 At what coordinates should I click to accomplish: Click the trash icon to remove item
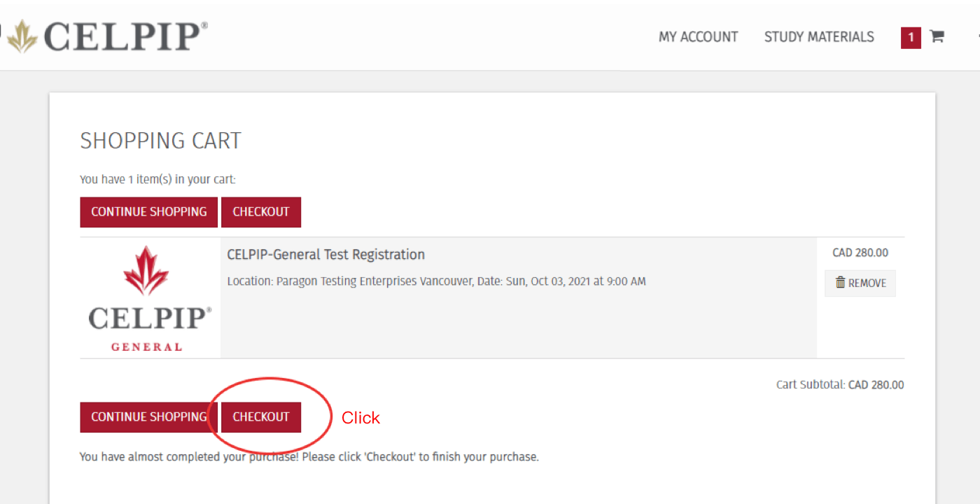tap(840, 283)
